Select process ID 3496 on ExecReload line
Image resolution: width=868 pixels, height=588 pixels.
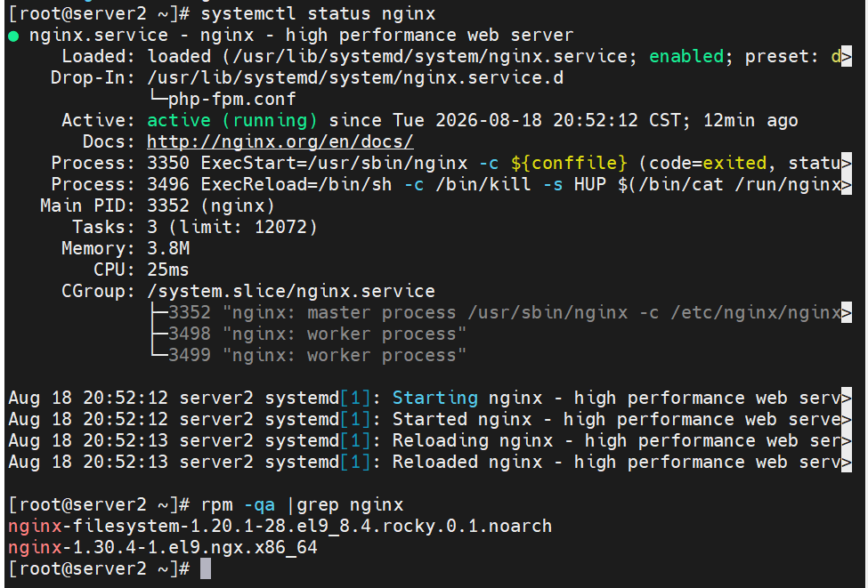tap(167, 185)
